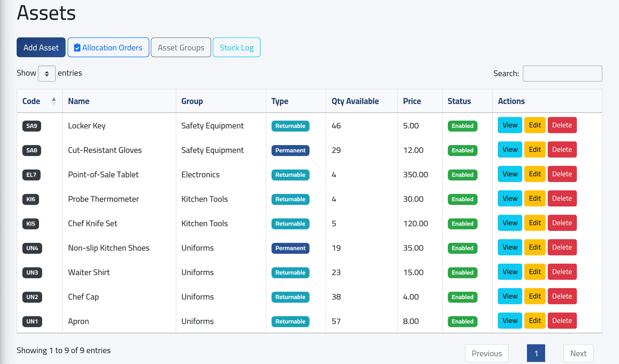Viewport: 619px width, 364px height.
Task: View the Chef Knife Set asset
Action: pyautogui.click(x=510, y=223)
